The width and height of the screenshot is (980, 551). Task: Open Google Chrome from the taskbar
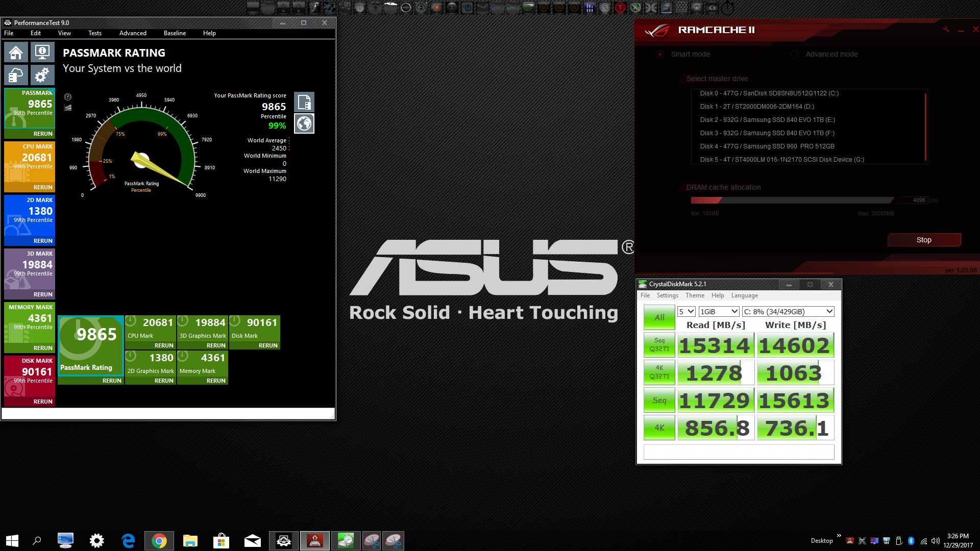coord(159,541)
